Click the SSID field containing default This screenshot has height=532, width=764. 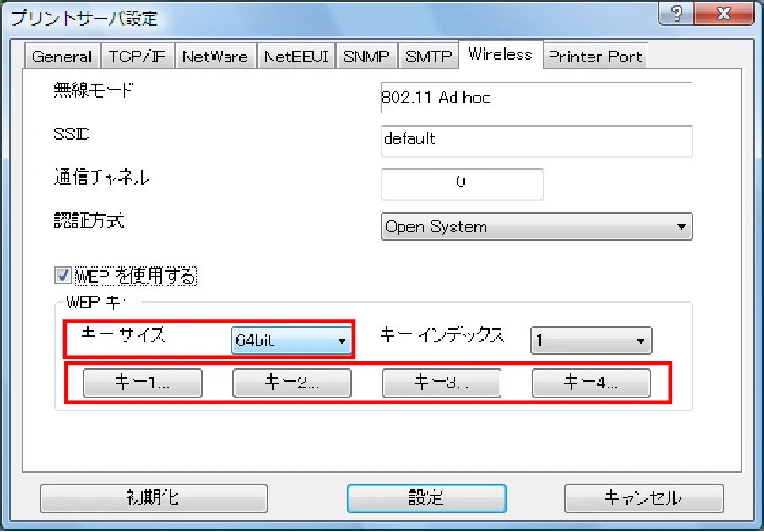click(x=536, y=141)
